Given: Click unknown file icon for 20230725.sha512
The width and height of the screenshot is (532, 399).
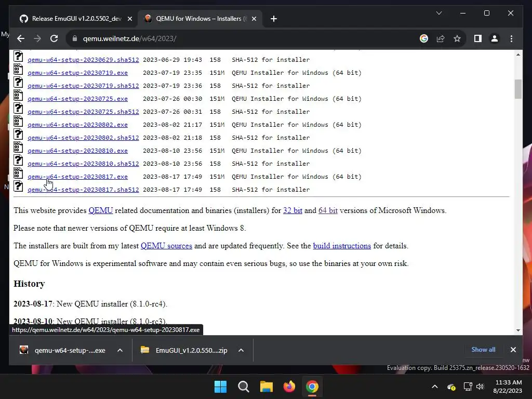Looking at the screenshot, I should tap(18, 108).
